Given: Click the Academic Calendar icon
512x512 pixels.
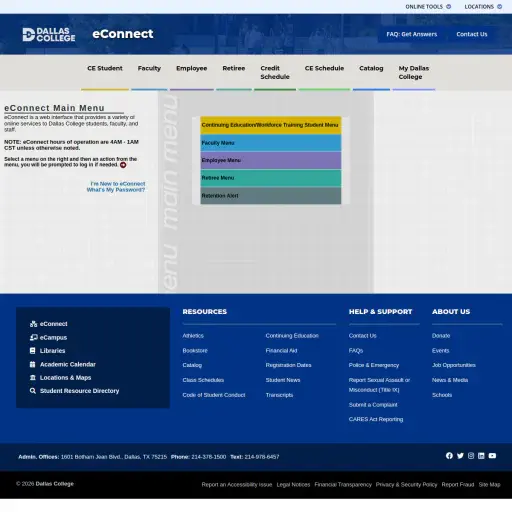Looking at the screenshot, I should coord(32,364).
